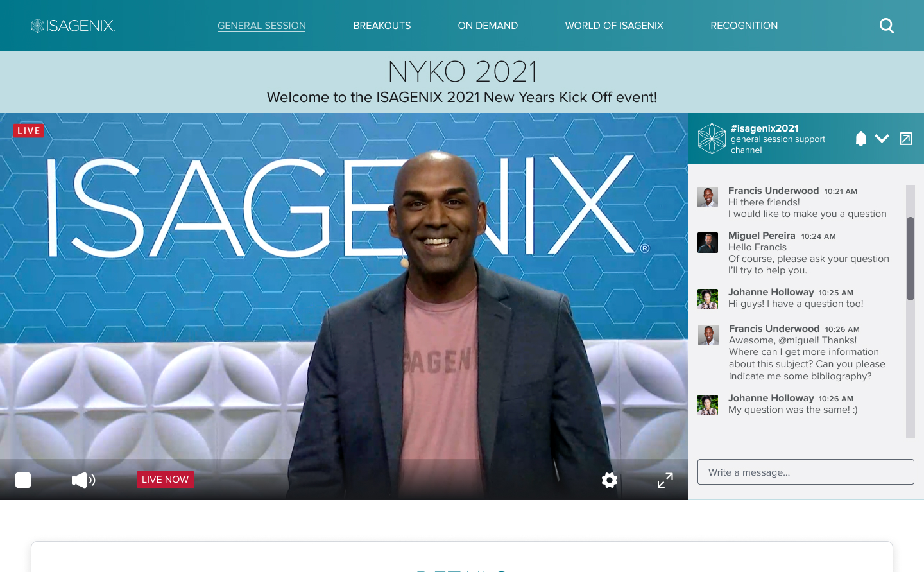Click Francis Underwood name at 10:21 AM
This screenshot has width=924, height=572.
[x=774, y=191]
